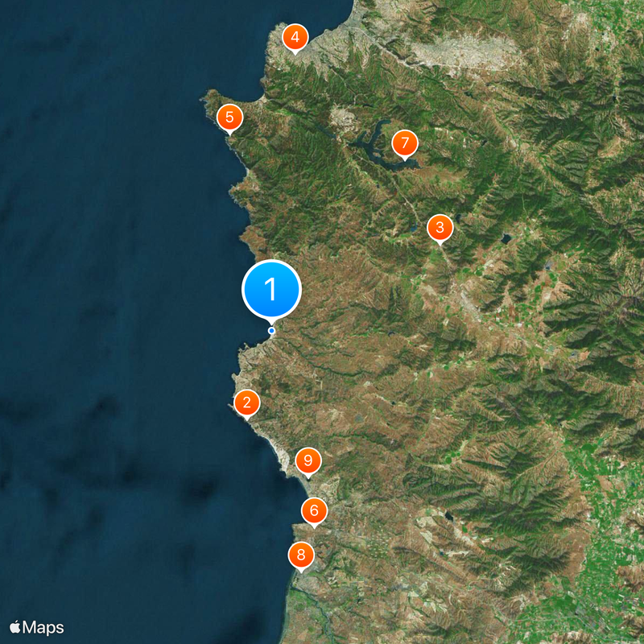The width and height of the screenshot is (644, 644).
Task: Select orange pin 4 near the northern bay
Action: coord(295,37)
